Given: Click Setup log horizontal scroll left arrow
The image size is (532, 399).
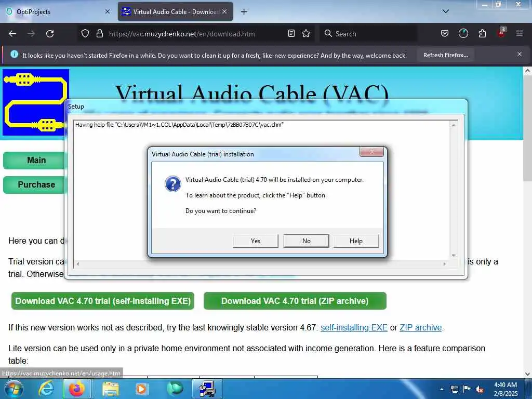Looking at the screenshot, I should click(x=78, y=263).
